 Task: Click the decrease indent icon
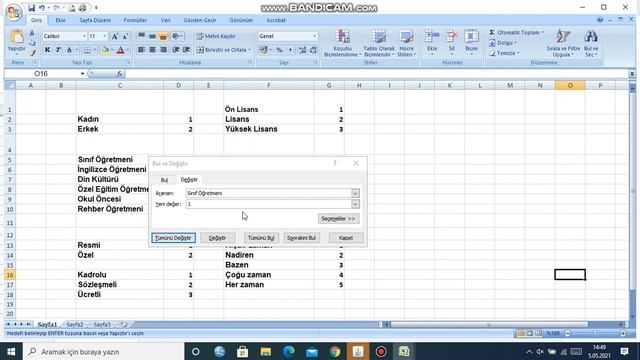click(x=176, y=50)
